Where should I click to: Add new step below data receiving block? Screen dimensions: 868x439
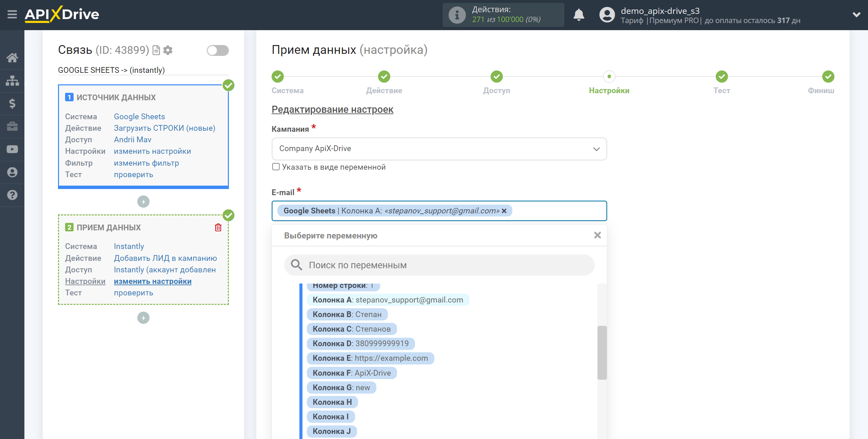(x=143, y=318)
